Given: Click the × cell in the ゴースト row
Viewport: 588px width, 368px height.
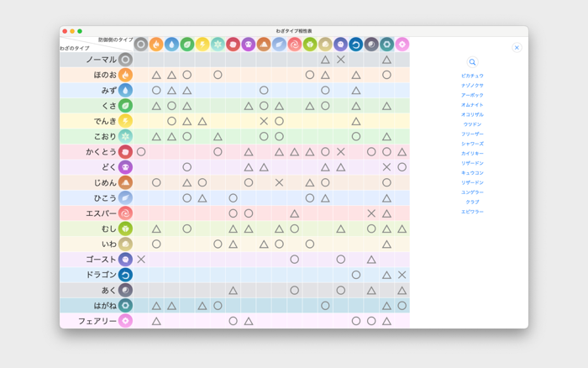Looking at the screenshot, I should coord(141,260).
